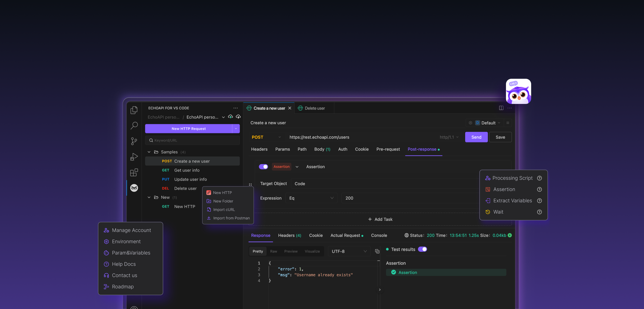This screenshot has width=644, height=309.
Task: Toggle the Assertion task switch off
Action: 263,167
